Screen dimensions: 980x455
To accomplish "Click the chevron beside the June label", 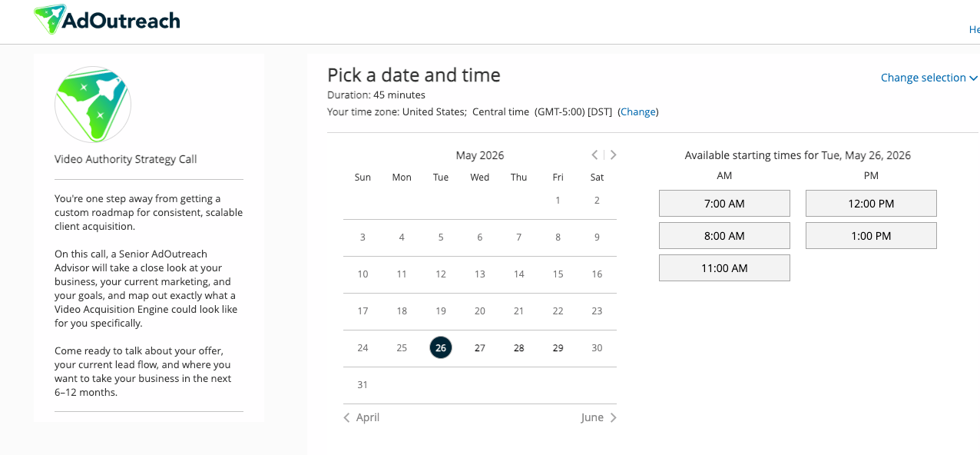I will point(613,417).
